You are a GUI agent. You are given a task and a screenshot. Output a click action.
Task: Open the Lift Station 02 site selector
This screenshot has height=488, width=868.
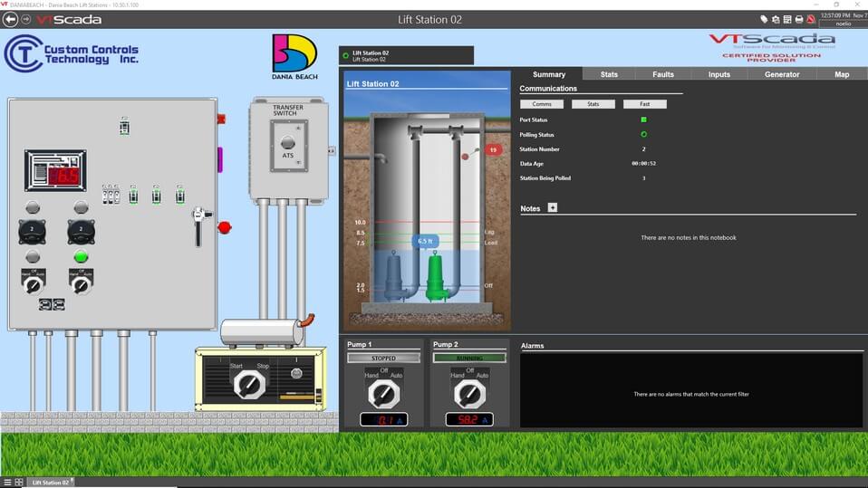pos(406,56)
